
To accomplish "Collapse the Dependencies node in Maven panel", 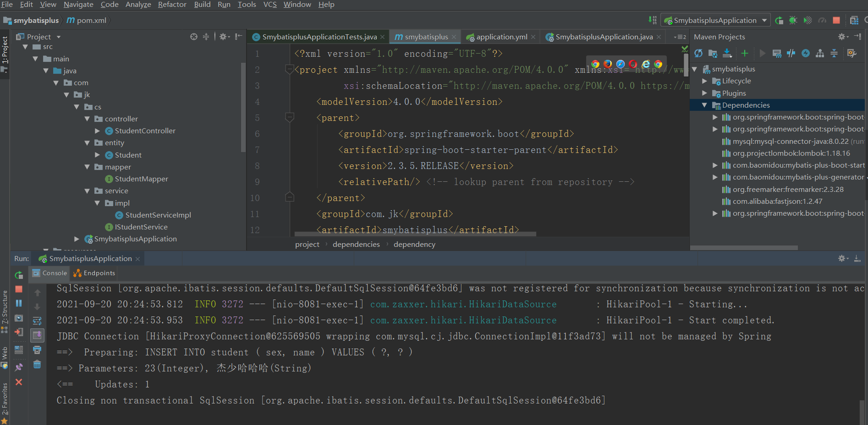I will (704, 105).
